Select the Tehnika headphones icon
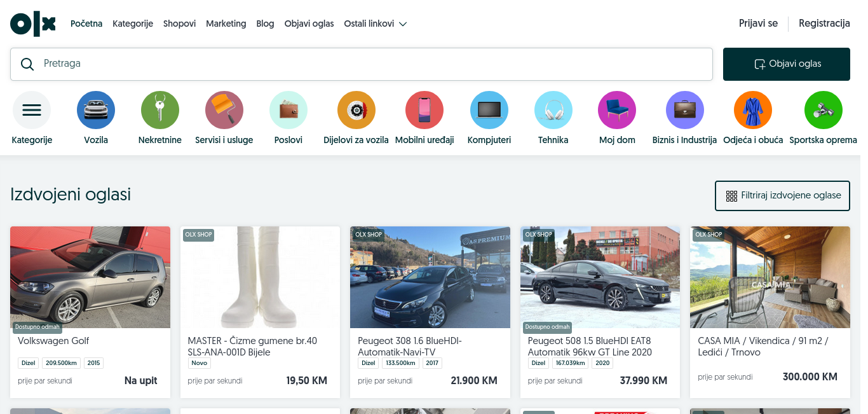Screen dimensions: 868x414 point(553,110)
